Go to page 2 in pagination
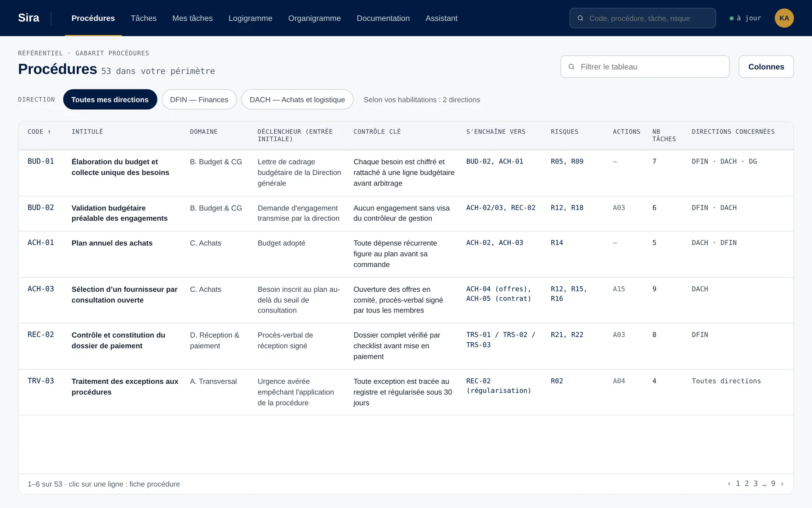Viewport: 812px width, 508px height. point(747,484)
